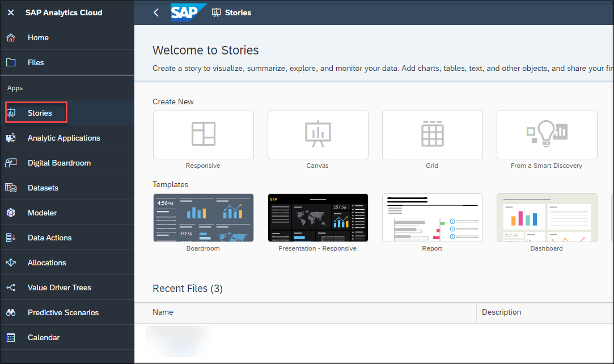Open the Files folder icon
This screenshot has height=364, width=614.
click(11, 62)
